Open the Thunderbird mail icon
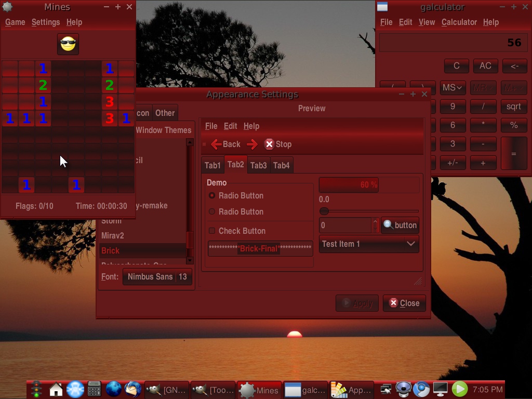The height and width of the screenshot is (399, 532). pyautogui.click(x=133, y=390)
